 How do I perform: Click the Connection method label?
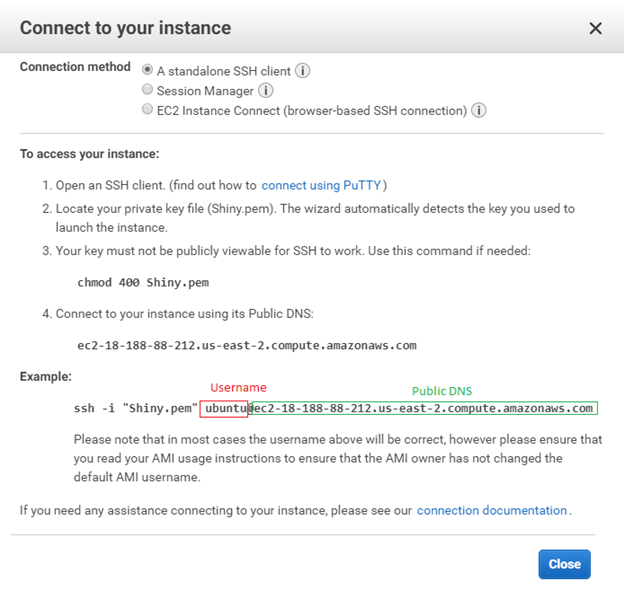(x=75, y=66)
